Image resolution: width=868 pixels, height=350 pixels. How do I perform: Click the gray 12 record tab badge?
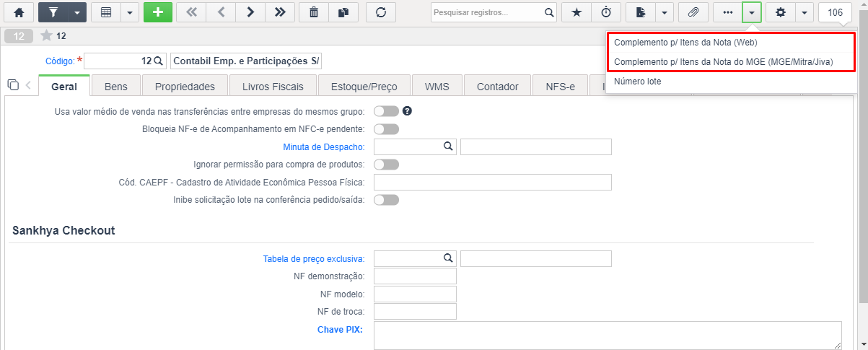point(19,36)
